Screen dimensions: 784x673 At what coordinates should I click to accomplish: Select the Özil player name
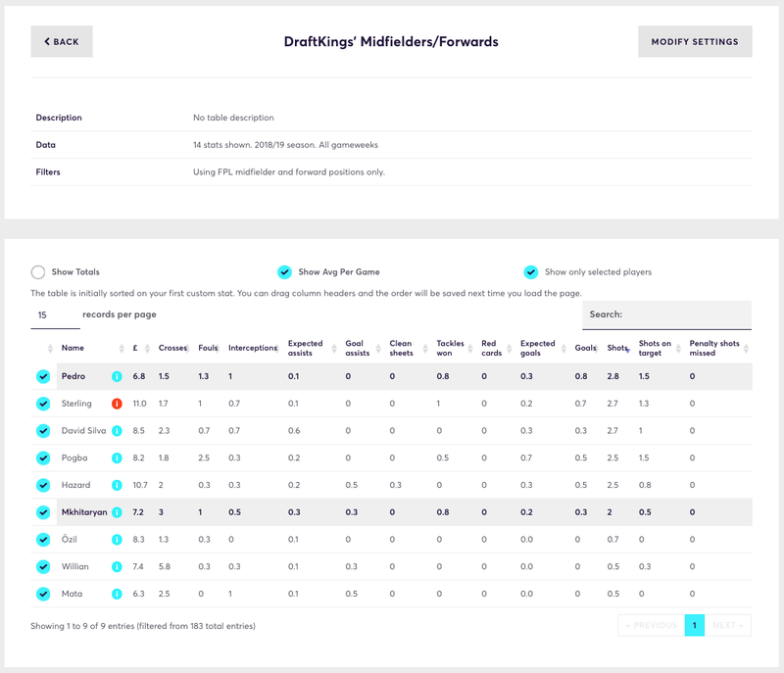[69, 540]
